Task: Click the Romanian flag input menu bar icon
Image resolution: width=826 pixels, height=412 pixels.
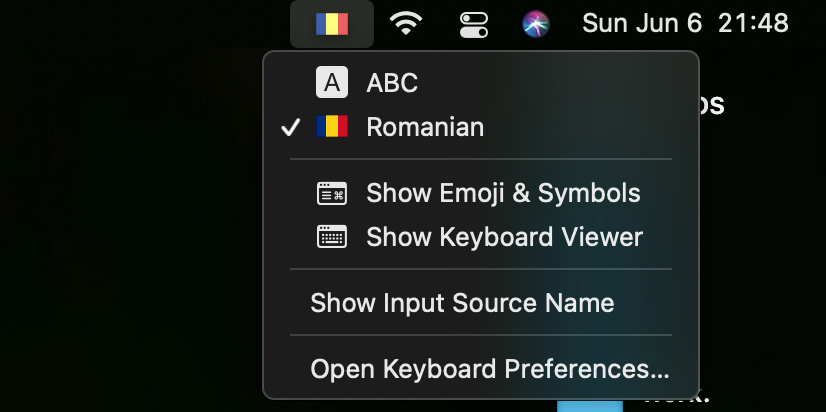Action: 332,23
